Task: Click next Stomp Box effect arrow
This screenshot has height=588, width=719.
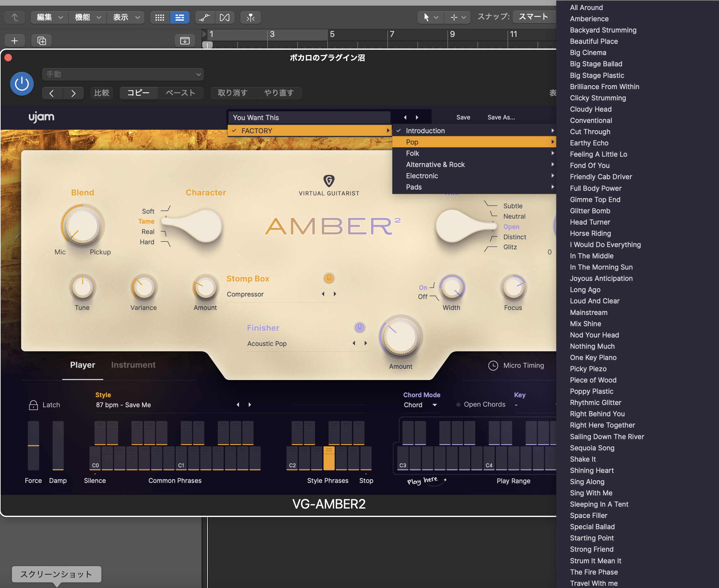Action: point(335,294)
